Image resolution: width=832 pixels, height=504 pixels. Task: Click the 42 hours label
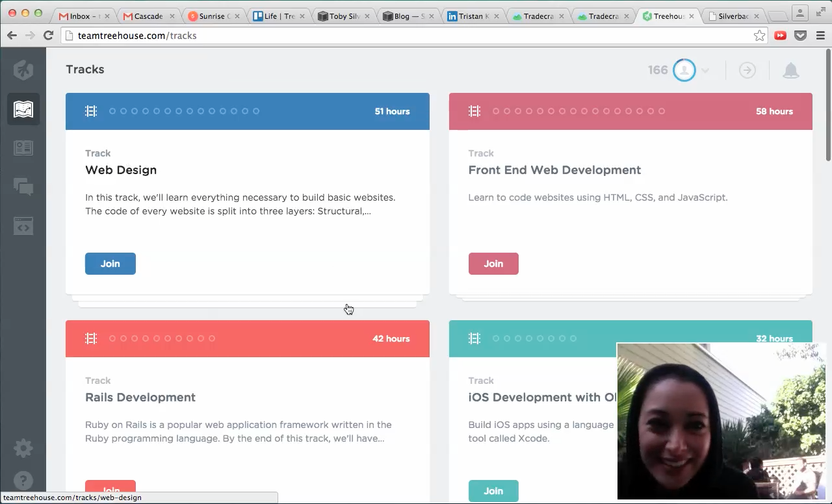point(391,339)
